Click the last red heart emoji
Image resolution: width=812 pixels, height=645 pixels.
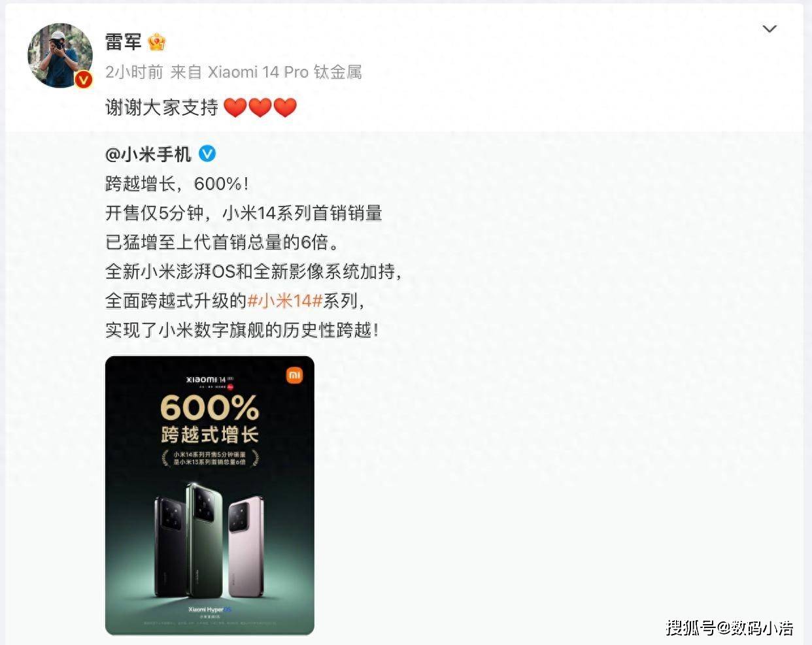point(285,107)
